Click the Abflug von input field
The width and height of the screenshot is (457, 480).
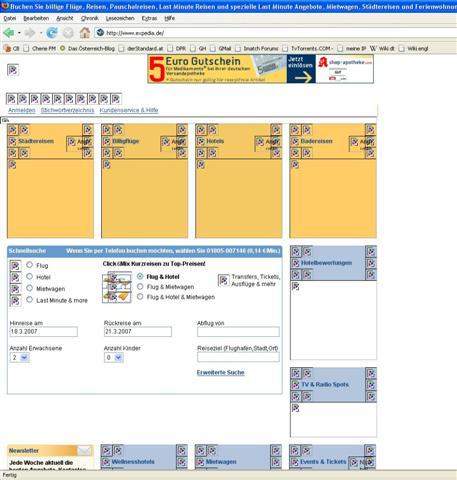[238, 332]
